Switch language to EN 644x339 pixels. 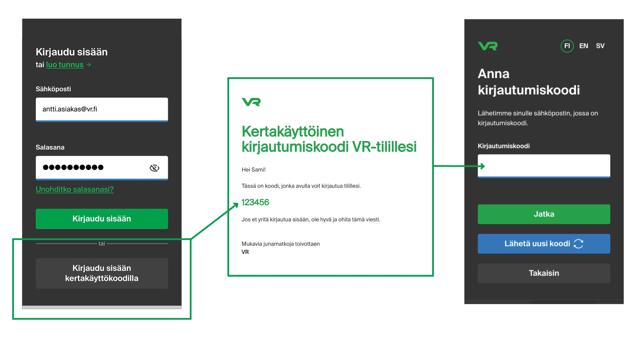click(x=584, y=46)
